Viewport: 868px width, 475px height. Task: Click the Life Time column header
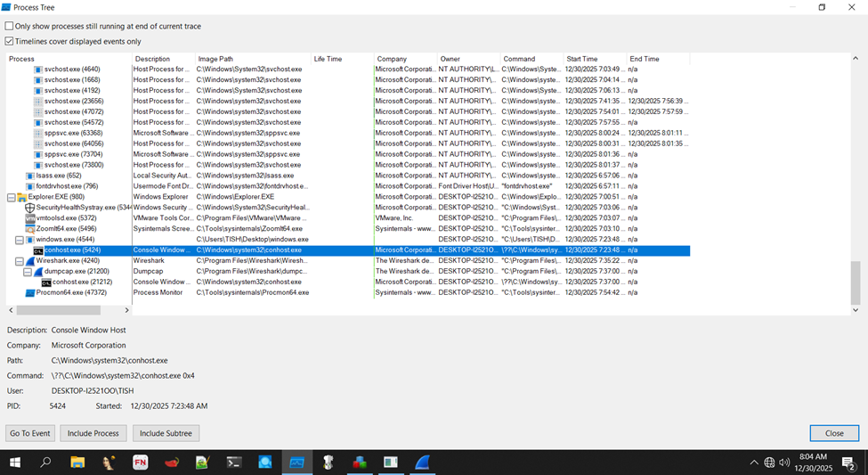point(343,59)
